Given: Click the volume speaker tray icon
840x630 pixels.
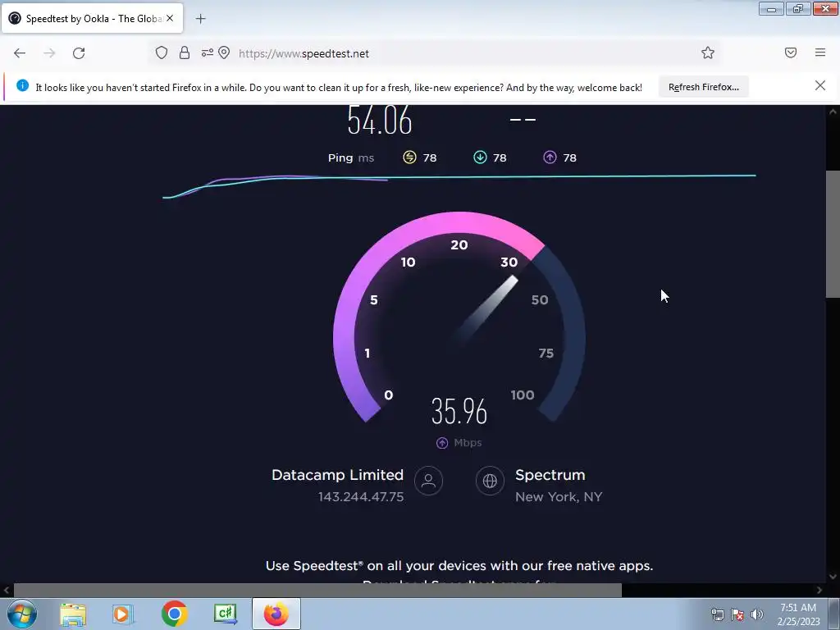Looking at the screenshot, I should coord(756,614).
